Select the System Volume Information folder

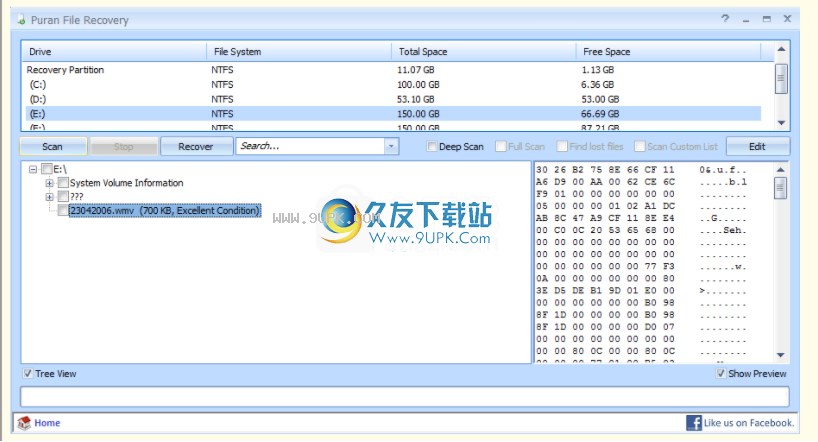pyautogui.click(x=127, y=183)
